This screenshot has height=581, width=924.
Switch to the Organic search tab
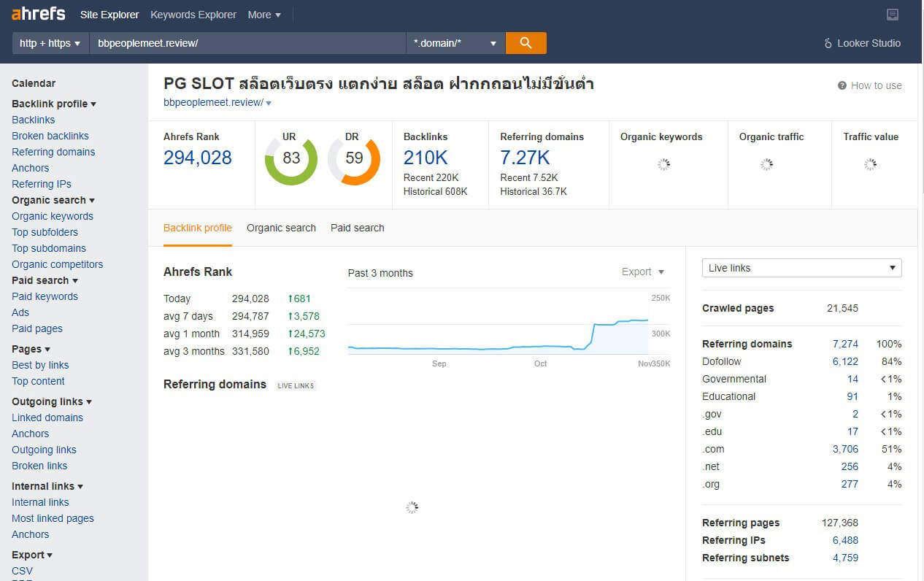click(281, 228)
